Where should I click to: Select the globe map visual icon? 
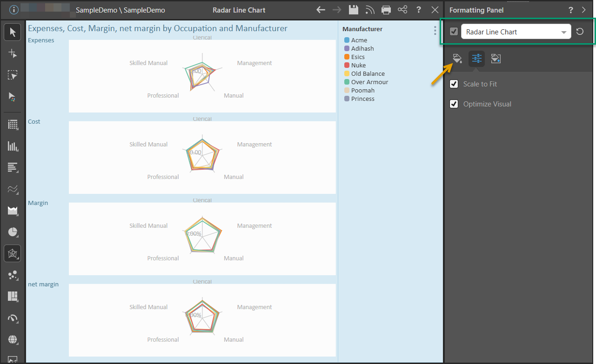point(13,339)
